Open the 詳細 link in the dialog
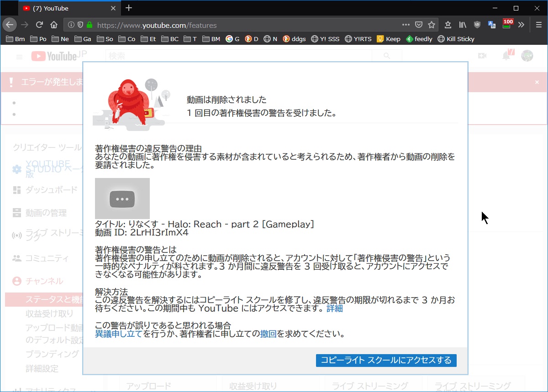 point(335,308)
